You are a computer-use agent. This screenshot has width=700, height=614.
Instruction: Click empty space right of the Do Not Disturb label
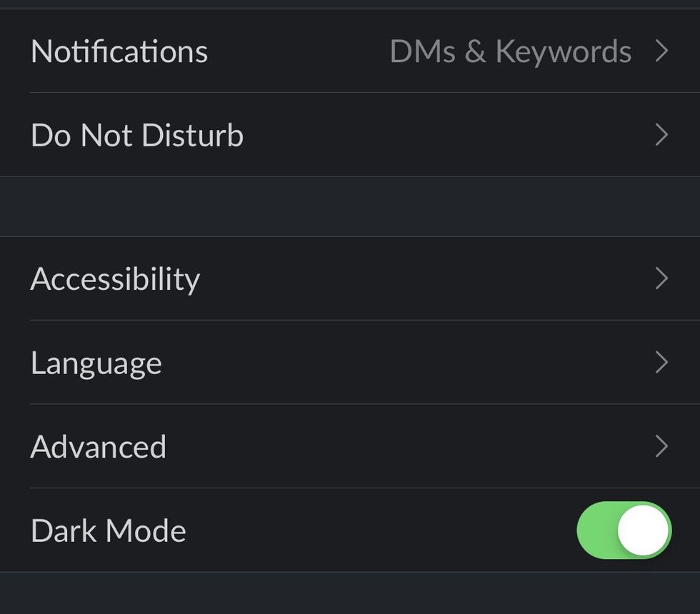pyautogui.click(x=443, y=136)
